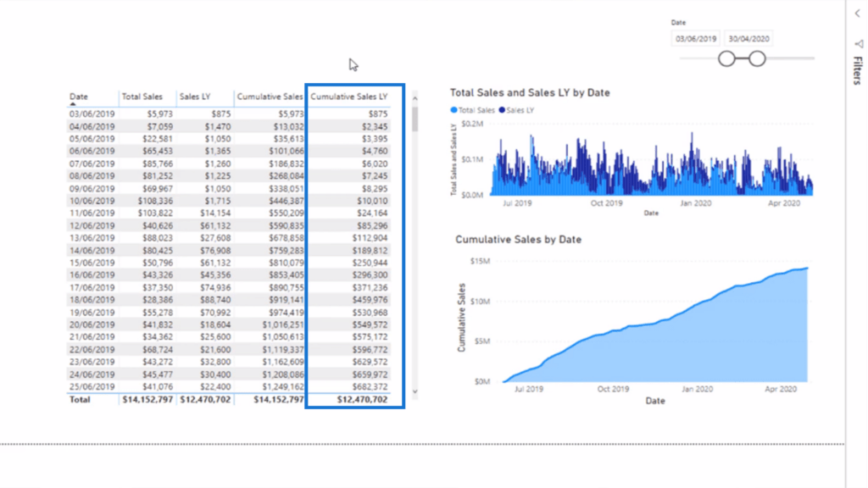Click the table scrollbar down arrow

[415, 391]
